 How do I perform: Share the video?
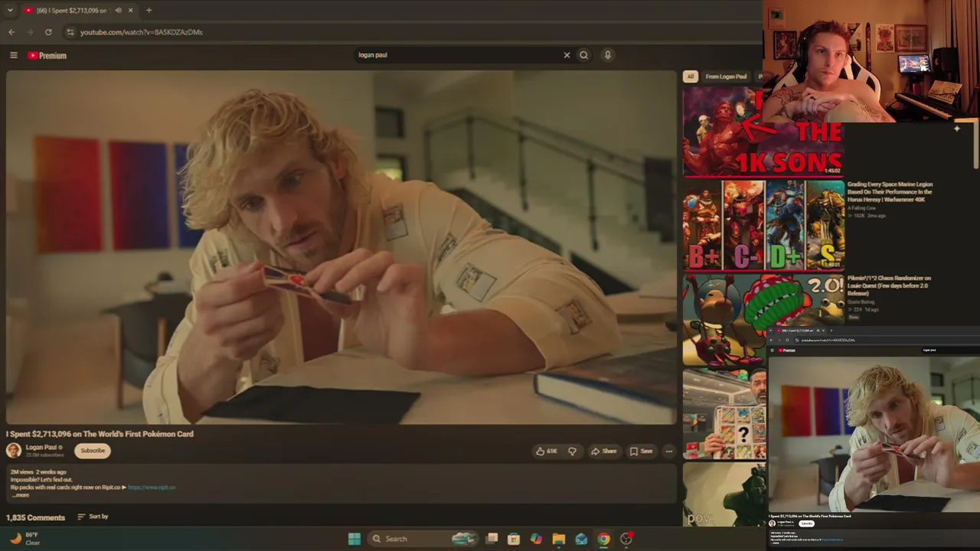[603, 452]
